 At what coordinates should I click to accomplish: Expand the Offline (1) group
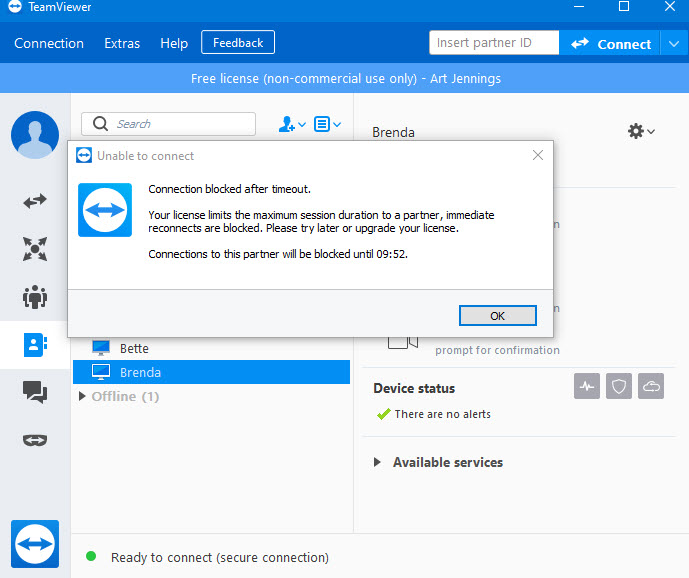pos(82,396)
